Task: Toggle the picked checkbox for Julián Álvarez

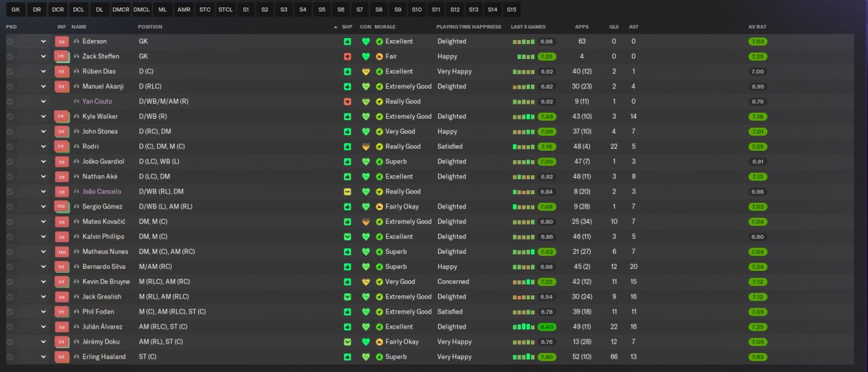Action: [x=9, y=327]
